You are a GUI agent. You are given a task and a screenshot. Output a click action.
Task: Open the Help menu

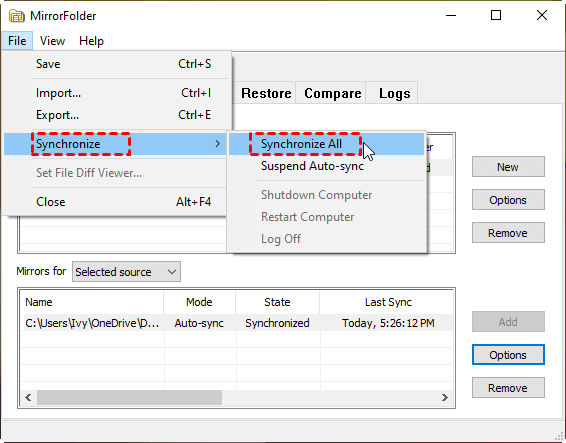tap(91, 41)
